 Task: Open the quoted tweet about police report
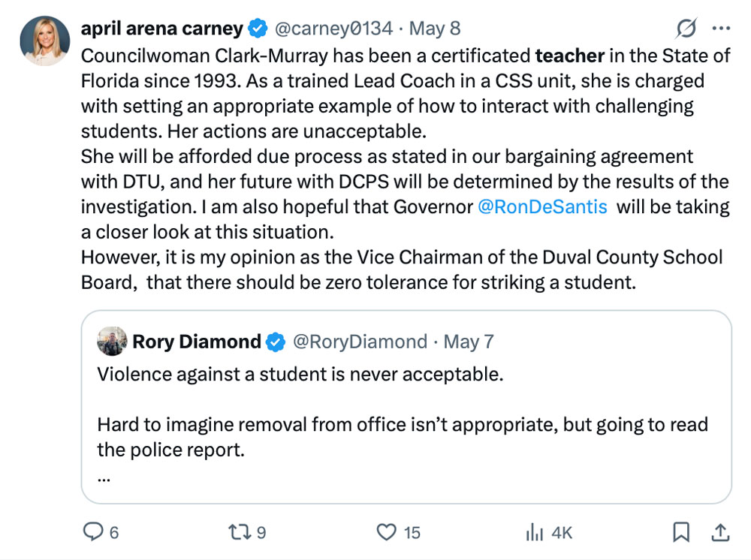[406, 407]
